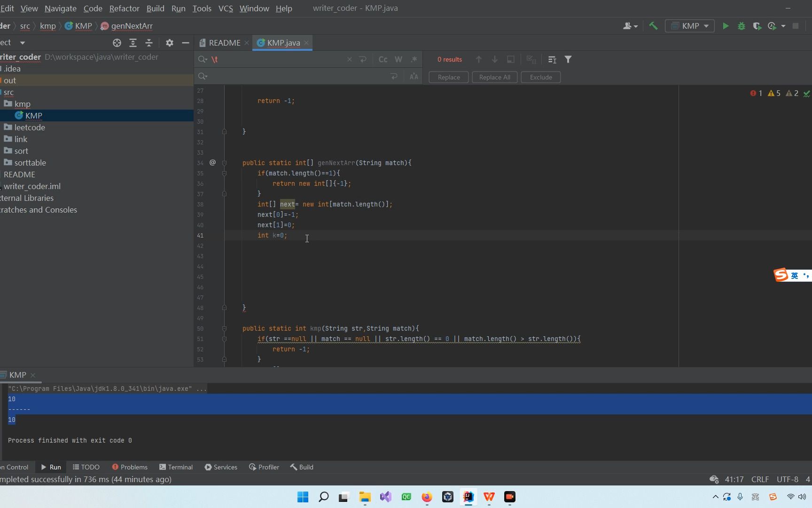
Task: Open the Project view dropdown arrow
Action: 22,43
